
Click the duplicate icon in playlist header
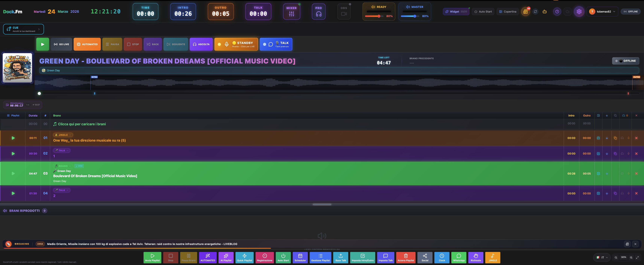click(x=615, y=116)
